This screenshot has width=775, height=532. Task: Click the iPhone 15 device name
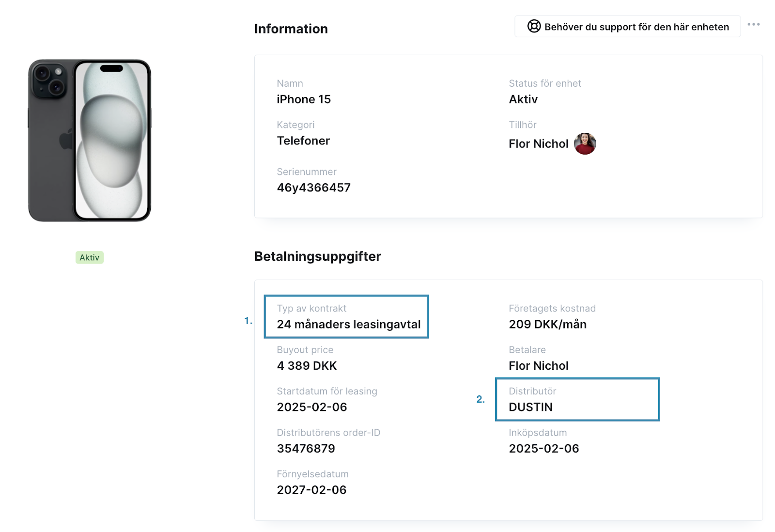[x=304, y=99]
